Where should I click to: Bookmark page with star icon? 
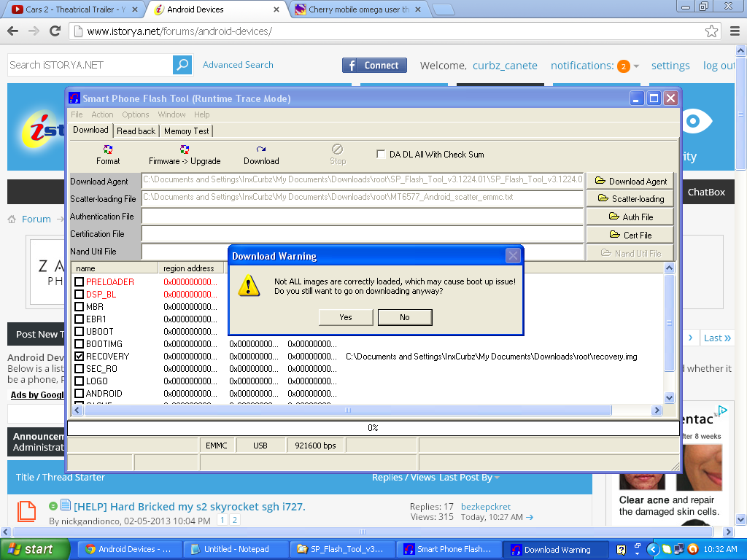click(x=711, y=31)
